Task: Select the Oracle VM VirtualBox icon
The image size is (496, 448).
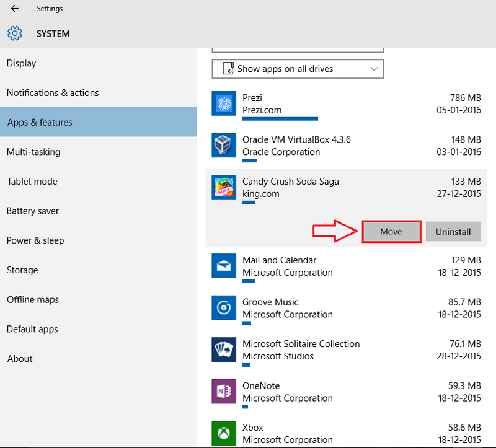Action: (x=224, y=145)
